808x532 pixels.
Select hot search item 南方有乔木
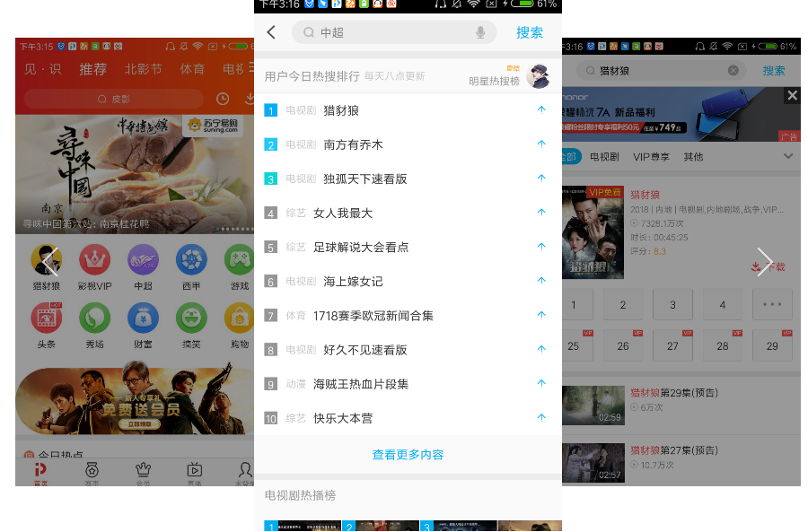(x=353, y=144)
